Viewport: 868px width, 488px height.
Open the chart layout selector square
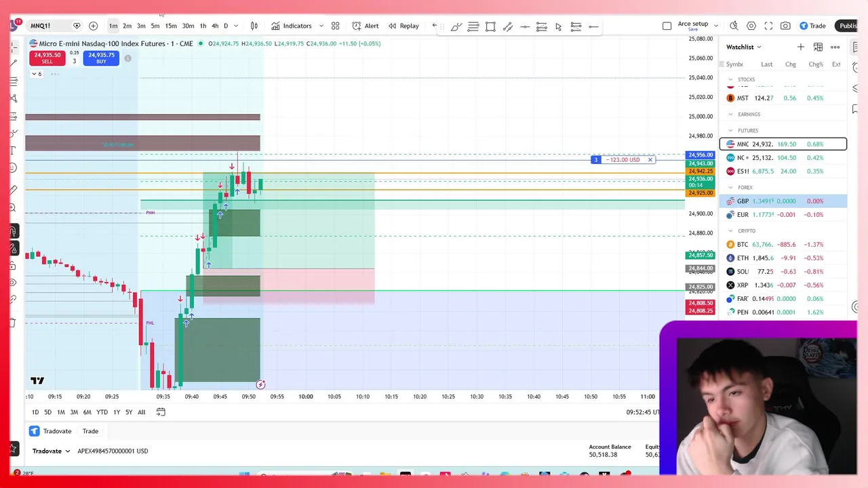pyautogui.click(x=667, y=26)
